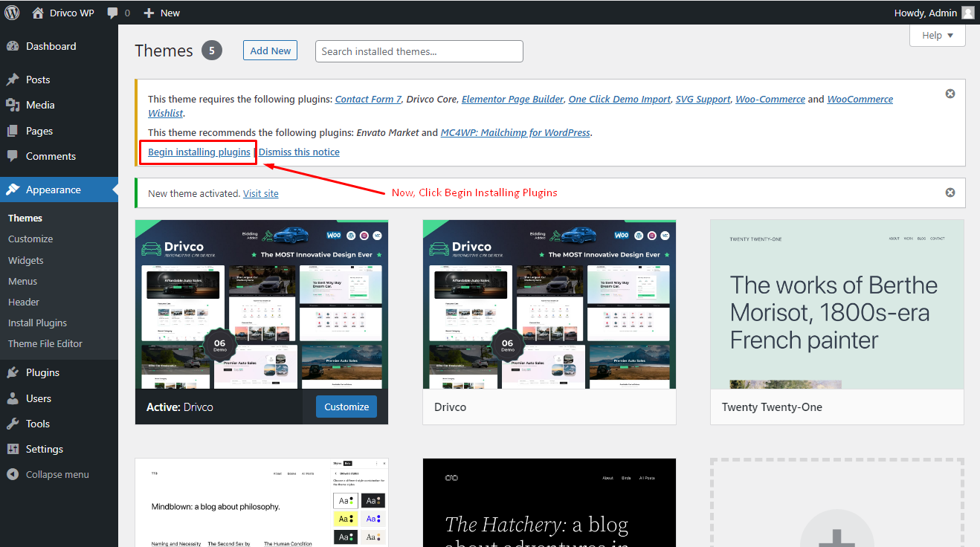Open the Elementor Page Builder link
Image resolution: width=980 pixels, height=547 pixels.
click(x=513, y=99)
